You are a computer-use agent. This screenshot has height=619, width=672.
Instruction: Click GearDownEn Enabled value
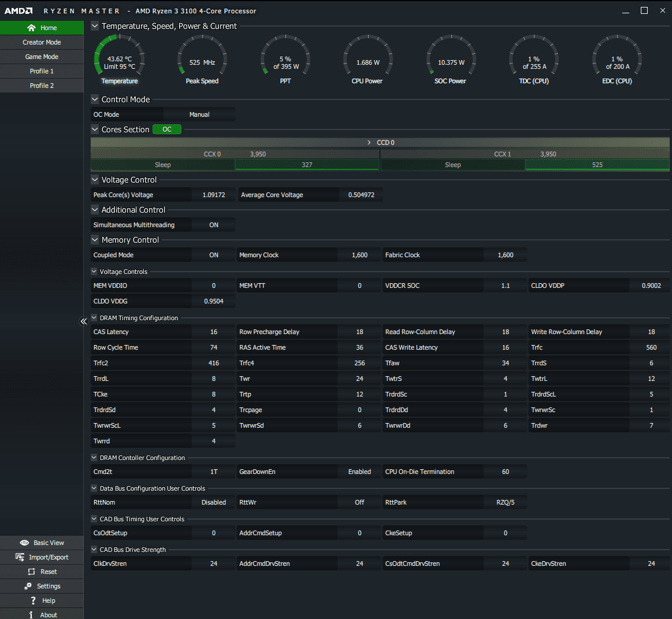[359, 472]
